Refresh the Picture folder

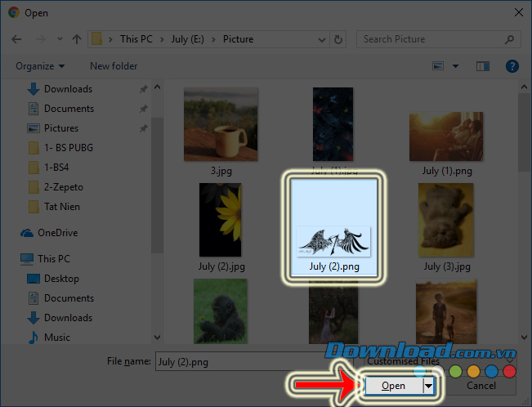coord(338,40)
